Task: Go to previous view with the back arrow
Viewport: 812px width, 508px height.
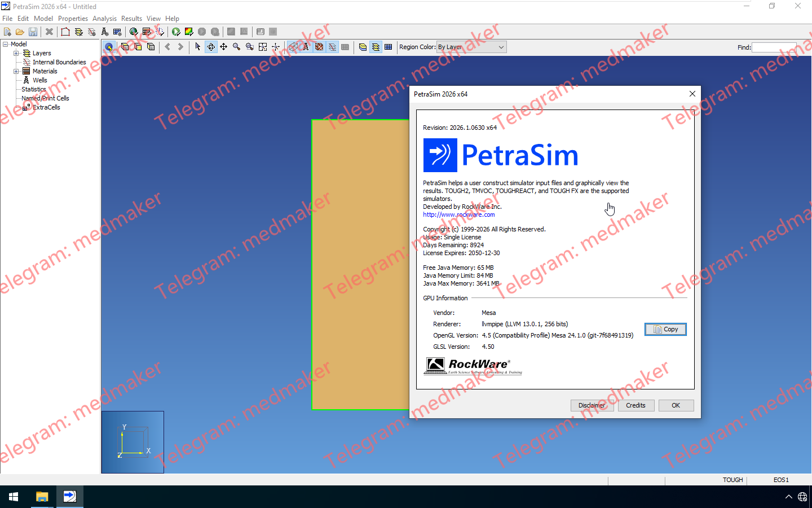Action: (167, 47)
